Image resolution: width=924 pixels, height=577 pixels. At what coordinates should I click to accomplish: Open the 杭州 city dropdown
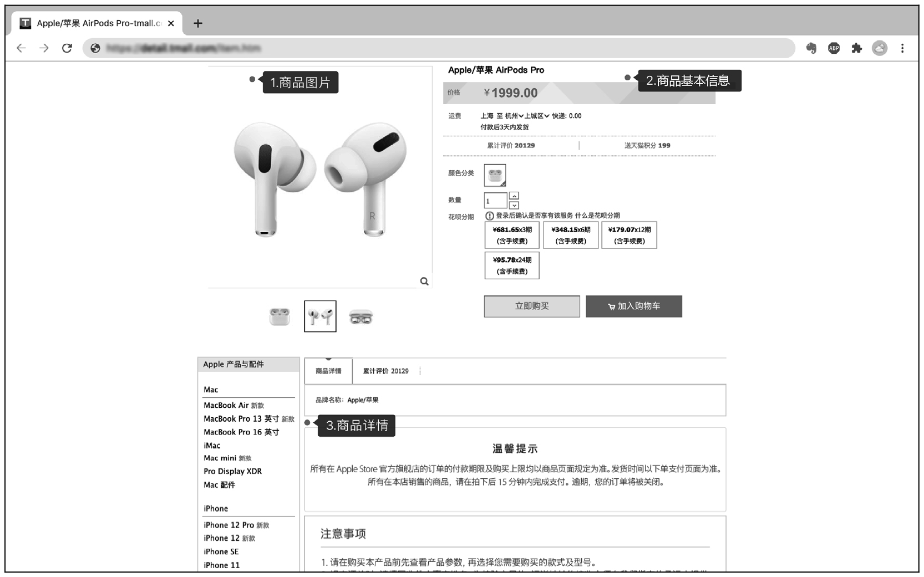pyautogui.click(x=514, y=116)
